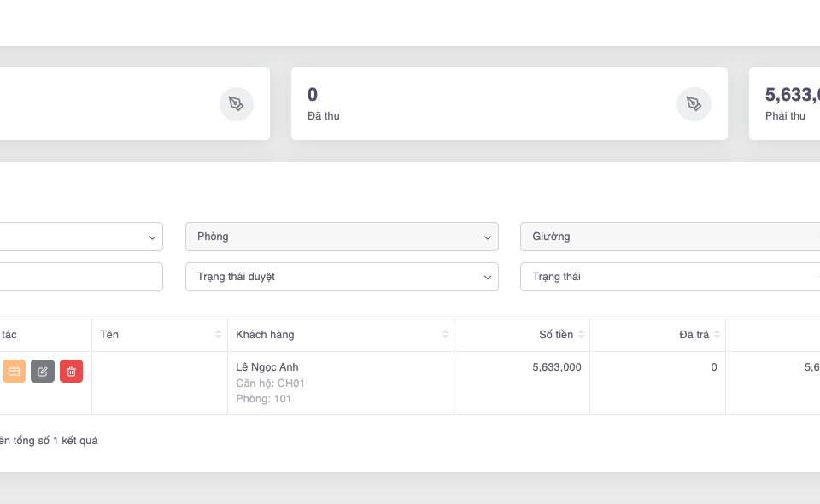Delete the row using the red trash icon
The width and height of the screenshot is (820, 504).
(x=71, y=372)
